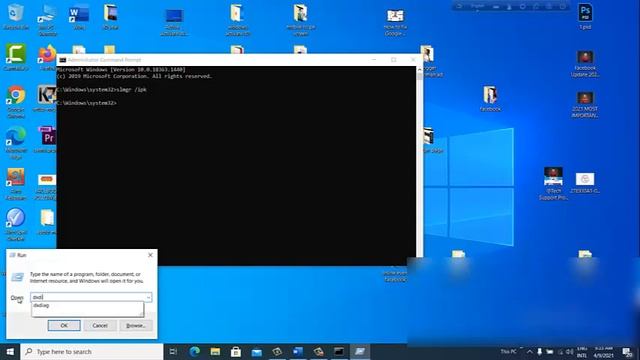Click the Command Prompt scrollbar up arrow
Viewport: 640px width, 360px height.
click(x=419, y=70)
